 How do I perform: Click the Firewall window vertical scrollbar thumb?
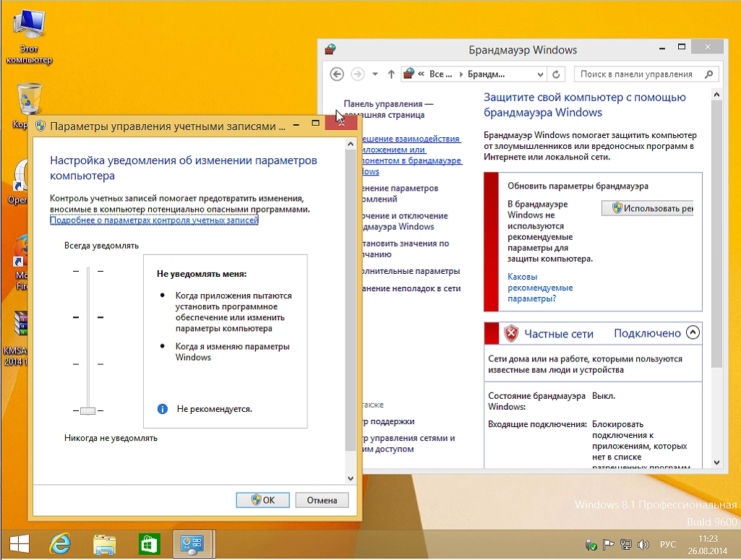716,234
